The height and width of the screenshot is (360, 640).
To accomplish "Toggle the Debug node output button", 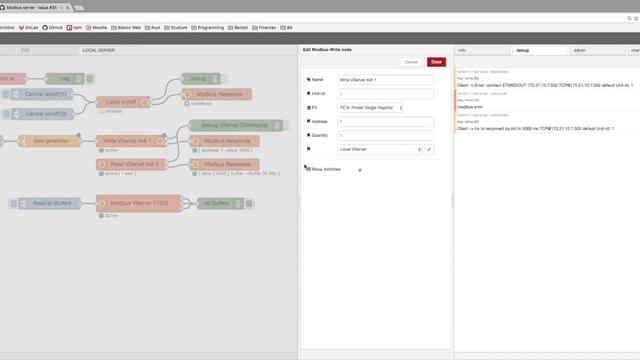I will click(x=224, y=78).
